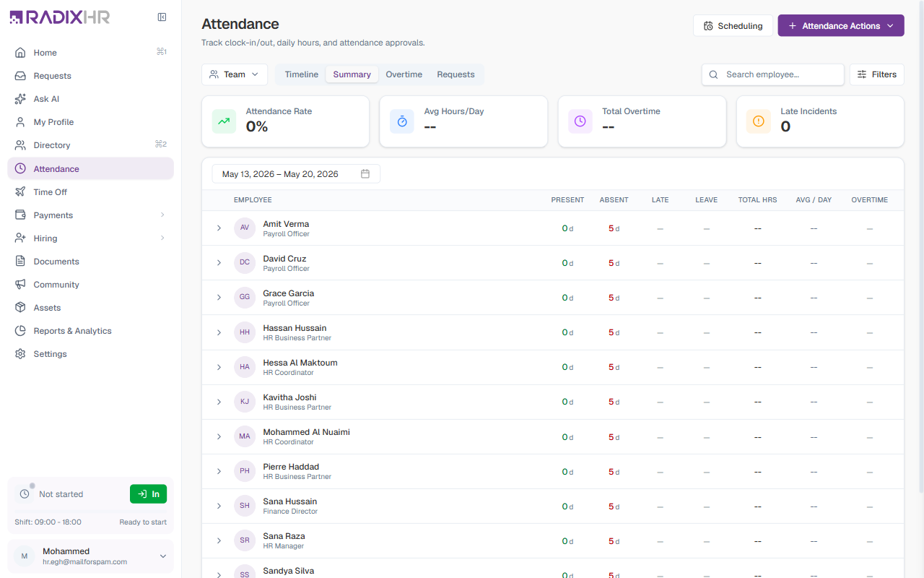Go to My Profile

coord(90,122)
